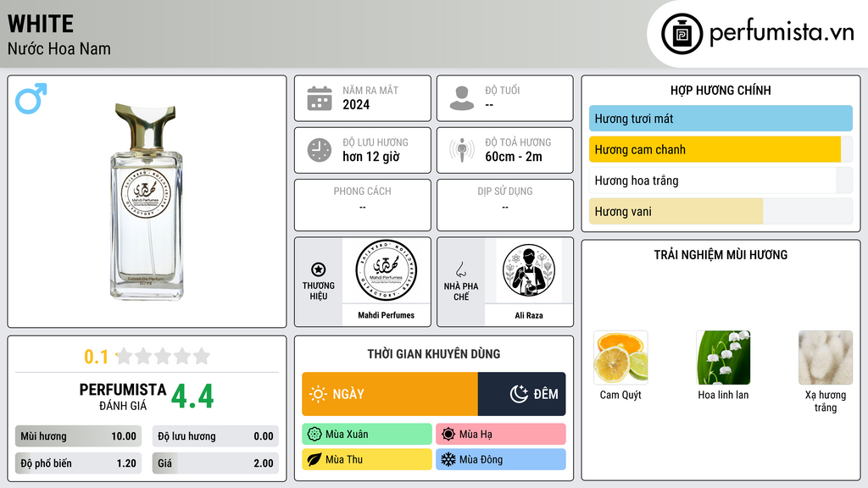This screenshot has width=868, height=488.
Task: Select the Hoa linh lan note image
Action: [x=723, y=358]
